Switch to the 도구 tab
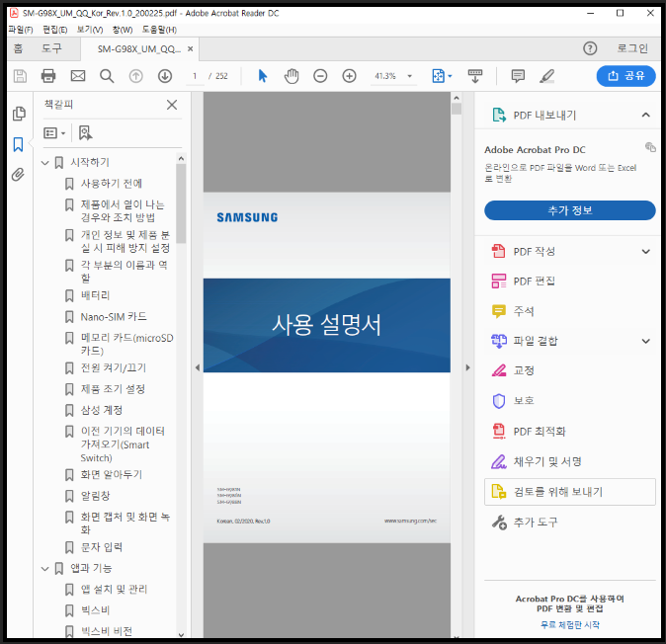The height and width of the screenshot is (644, 666). coord(51,48)
